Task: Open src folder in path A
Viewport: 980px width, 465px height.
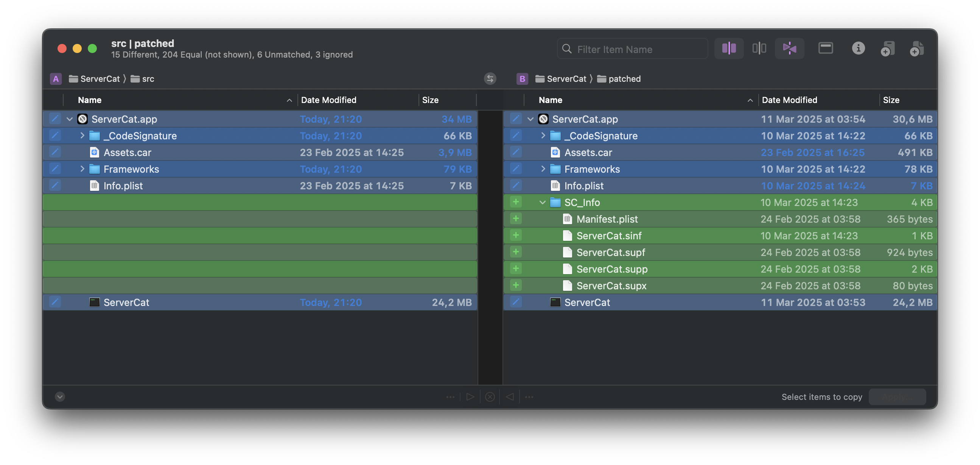Action: tap(142, 78)
